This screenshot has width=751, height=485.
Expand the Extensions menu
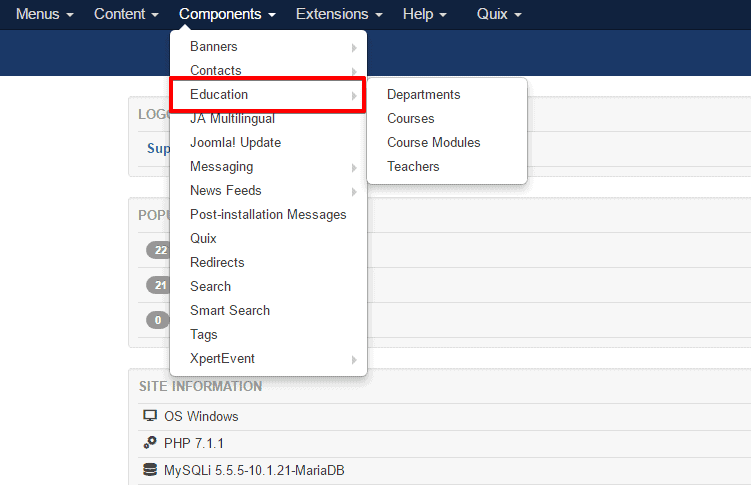pos(339,15)
